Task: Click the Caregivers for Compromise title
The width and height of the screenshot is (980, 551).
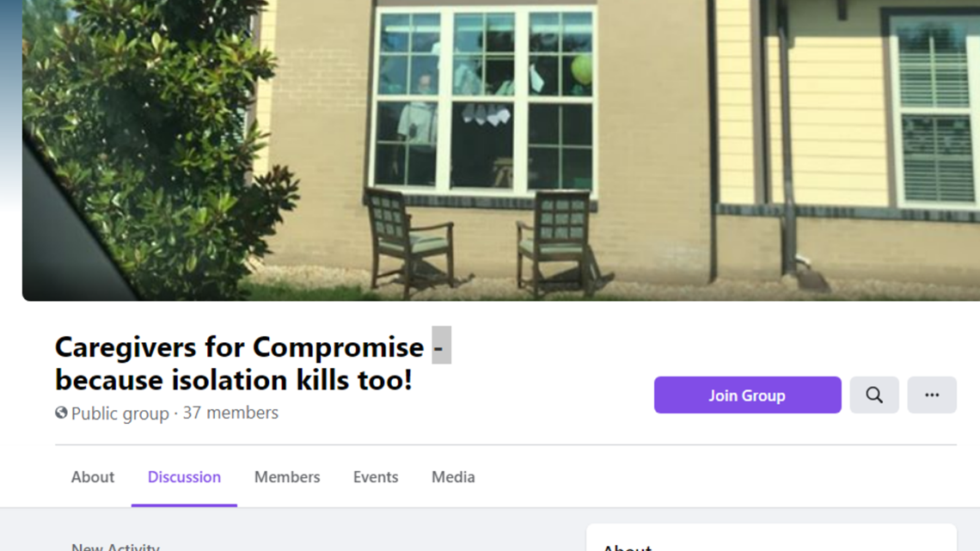Action: pos(239,346)
